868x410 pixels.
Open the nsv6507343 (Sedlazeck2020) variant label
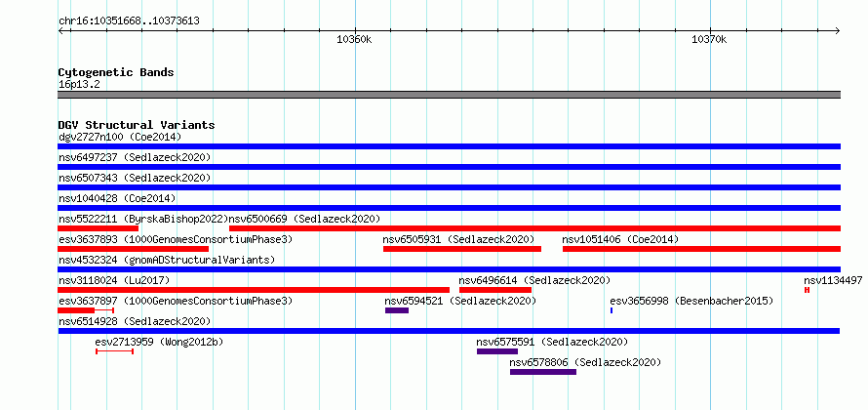click(x=135, y=178)
